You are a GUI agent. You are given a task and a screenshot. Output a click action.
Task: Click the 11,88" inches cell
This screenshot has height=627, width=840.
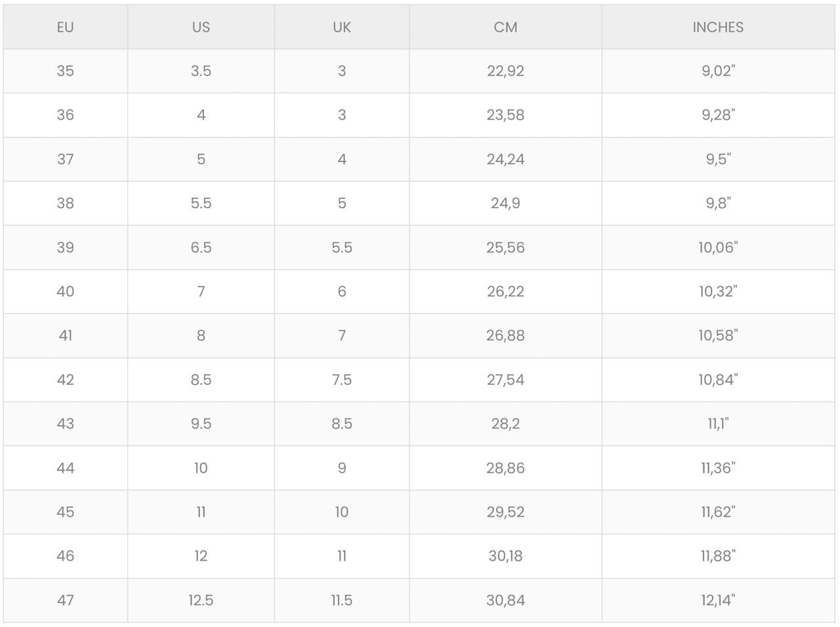(718, 556)
